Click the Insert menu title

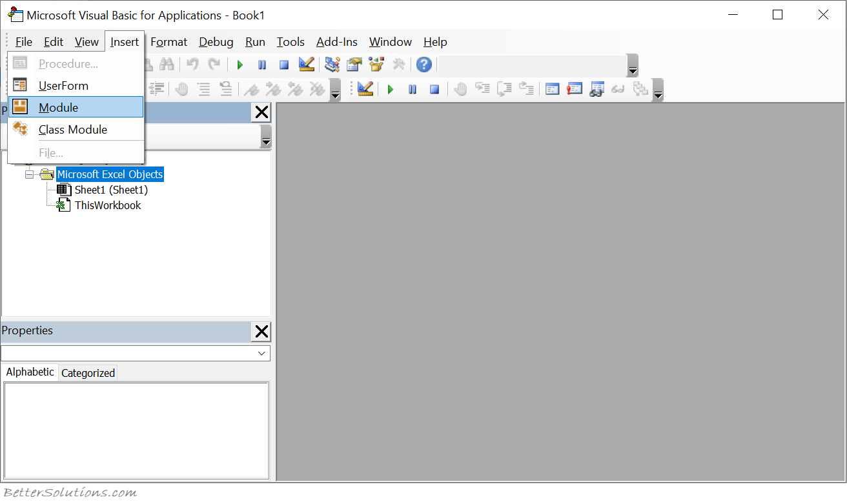point(125,42)
